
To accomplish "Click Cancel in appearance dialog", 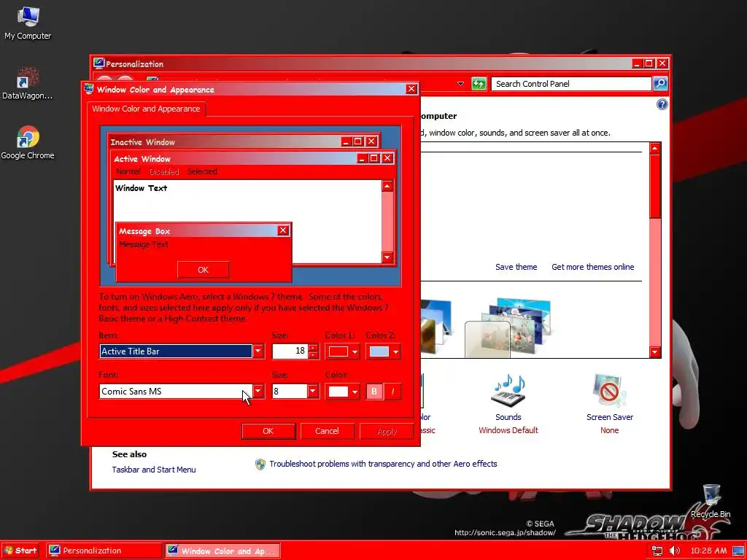I will tap(327, 431).
